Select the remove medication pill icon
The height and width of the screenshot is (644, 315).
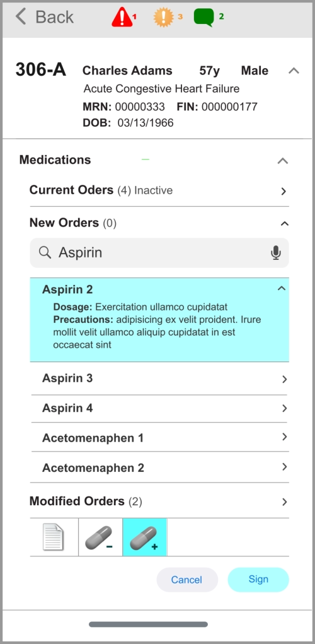coord(101,537)
